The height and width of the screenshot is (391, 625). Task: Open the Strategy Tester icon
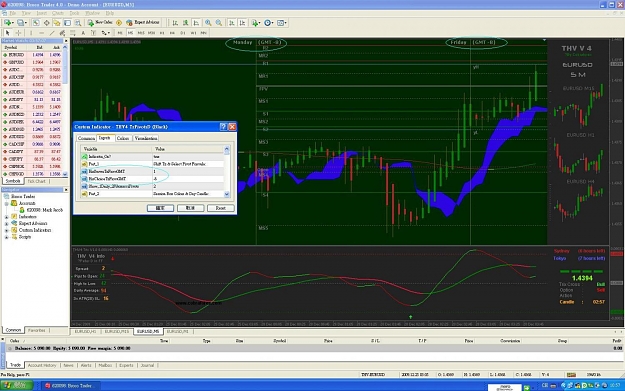pos(78,23)
